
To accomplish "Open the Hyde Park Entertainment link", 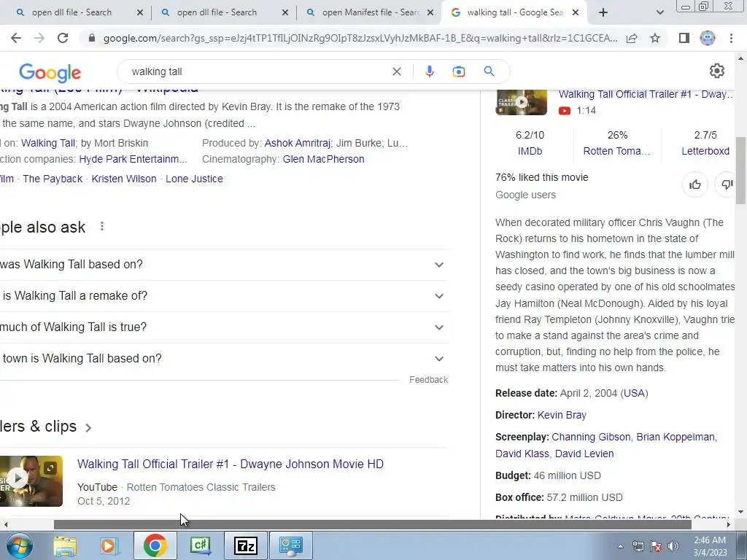I will (133, 159).
